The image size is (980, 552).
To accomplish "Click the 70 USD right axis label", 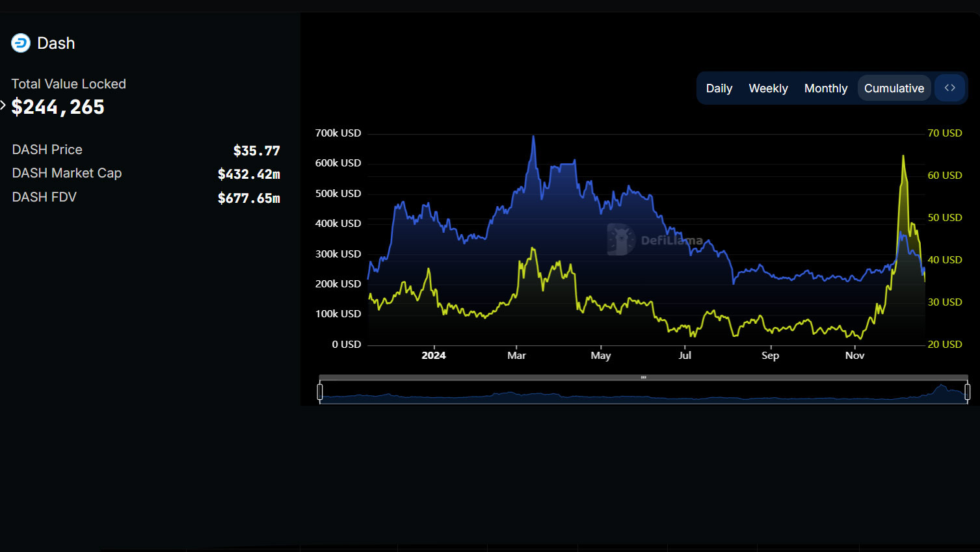I will (945, 133).
